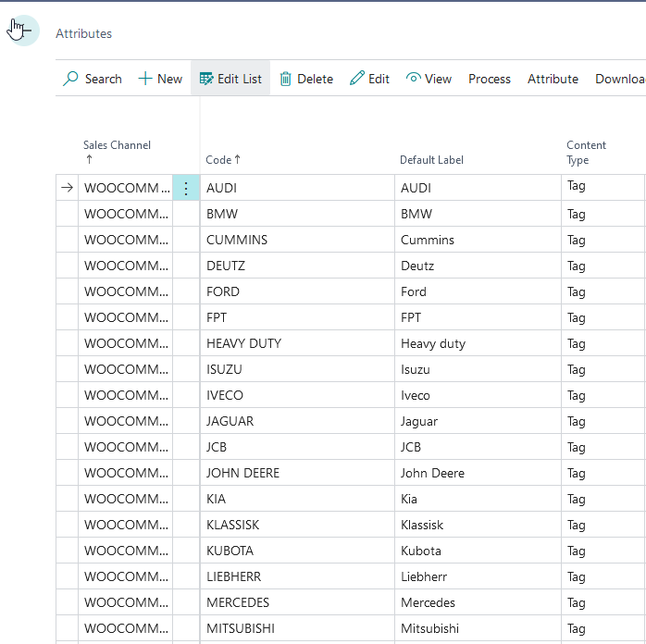646x644 pixels.
Task: Open the Process menu
Action: pos(489,79)
